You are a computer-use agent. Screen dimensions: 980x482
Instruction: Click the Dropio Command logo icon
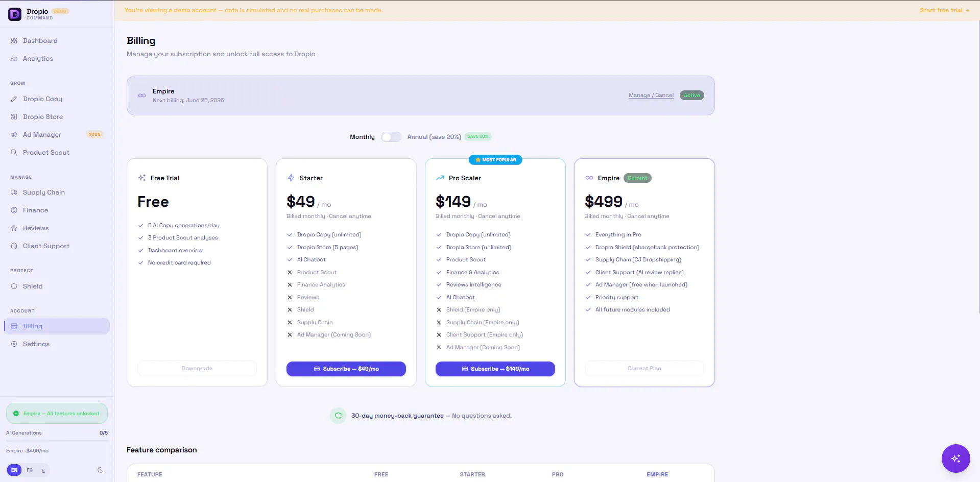click(15, 14)
